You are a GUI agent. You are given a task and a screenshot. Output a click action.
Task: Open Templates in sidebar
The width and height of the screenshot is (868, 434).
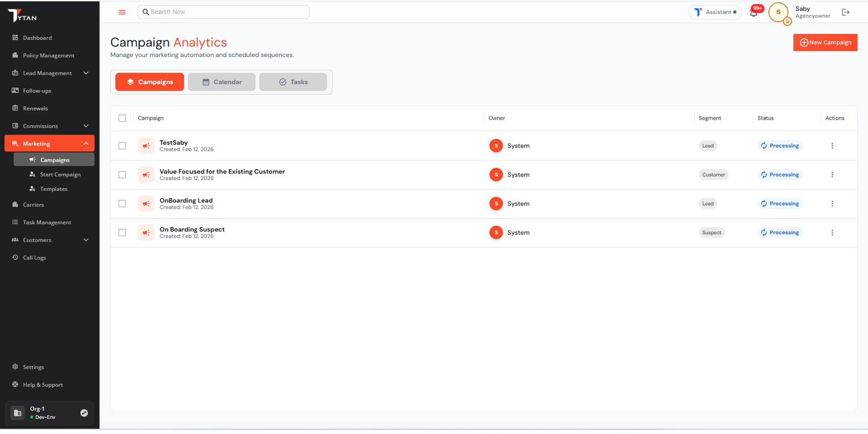[x=54, y=189]
